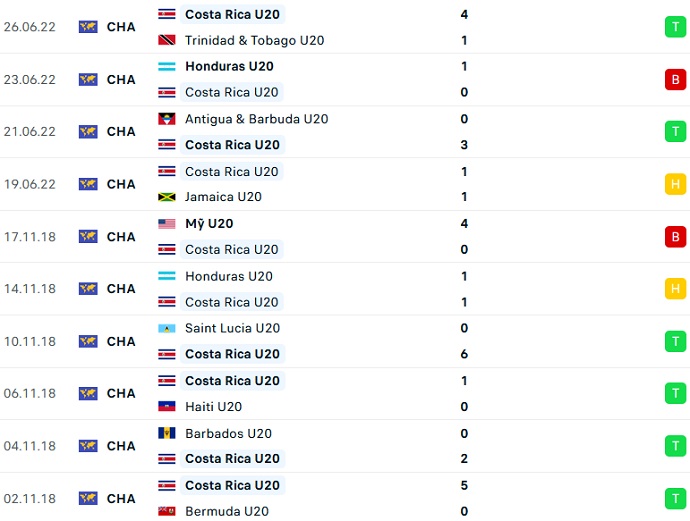
Task: Click the Mỹ U20 flag icon
Action: (167, 224)
